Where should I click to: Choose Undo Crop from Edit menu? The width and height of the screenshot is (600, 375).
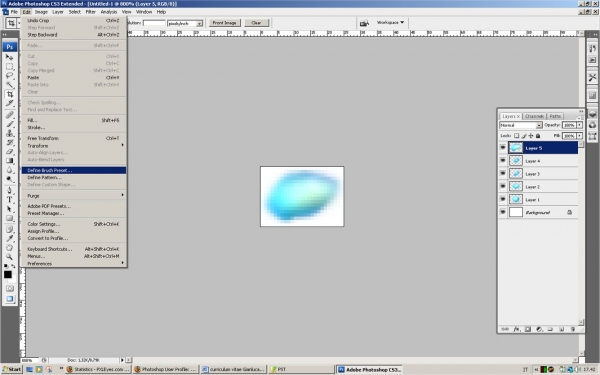73,21
